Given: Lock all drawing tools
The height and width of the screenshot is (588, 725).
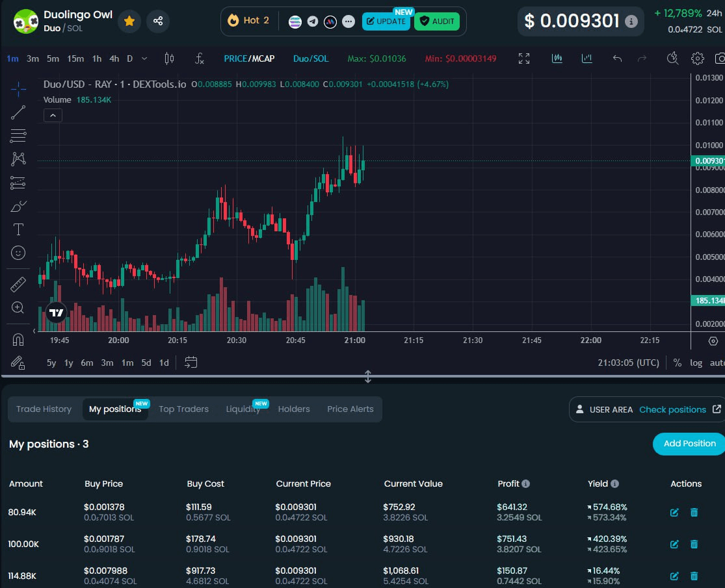Looking at the screenshot, I should click(x=18, y=363).
